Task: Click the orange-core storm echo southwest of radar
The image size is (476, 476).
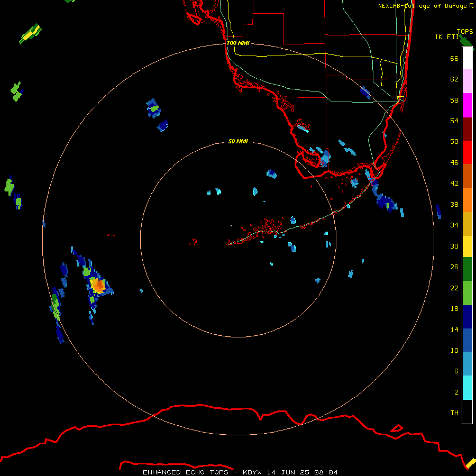Action: 98,286
